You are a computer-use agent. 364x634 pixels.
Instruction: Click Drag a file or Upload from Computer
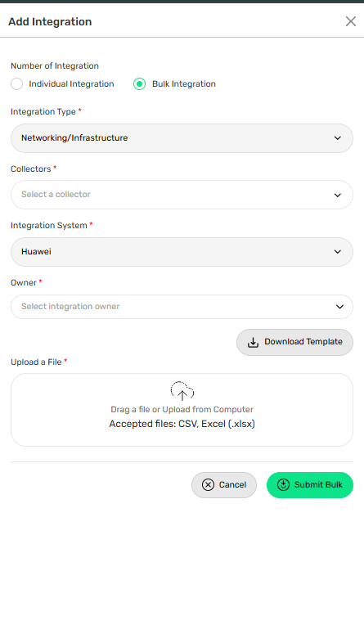click(182, 410)
